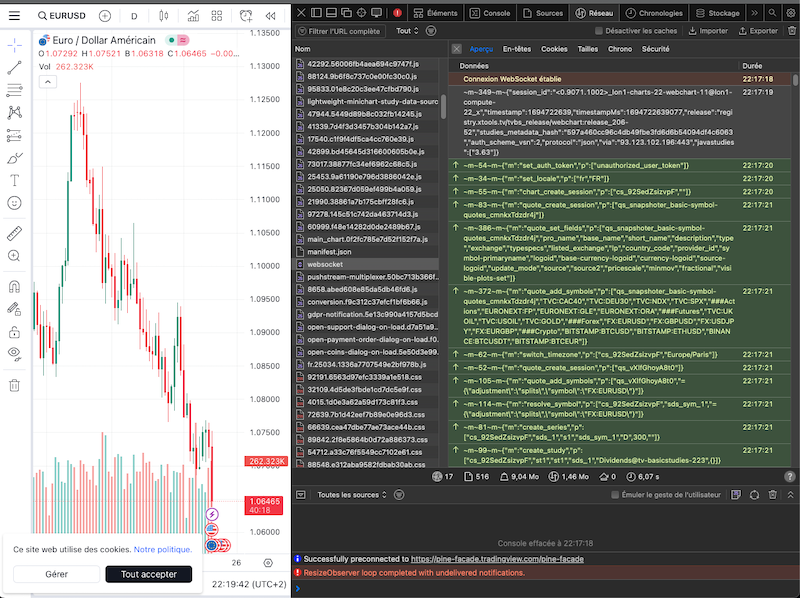
Task: Open indicator templates grid icon
Action: tap(217, 16)
